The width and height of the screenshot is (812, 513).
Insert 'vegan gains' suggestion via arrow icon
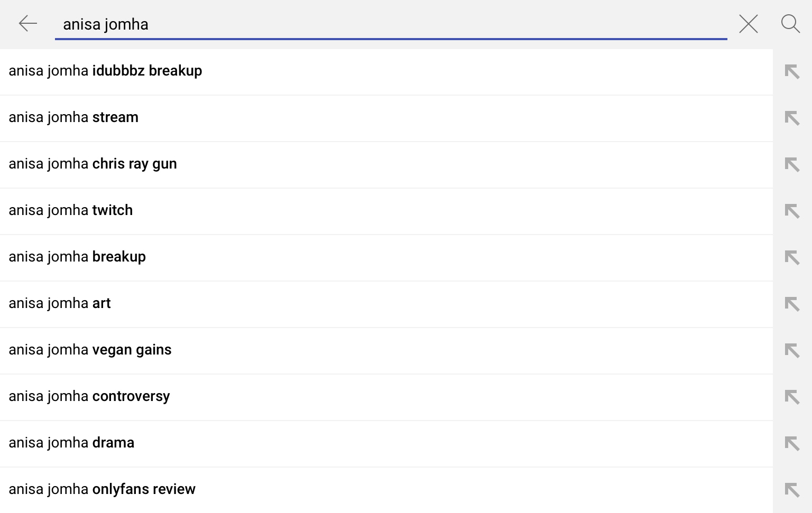point(792,350)
